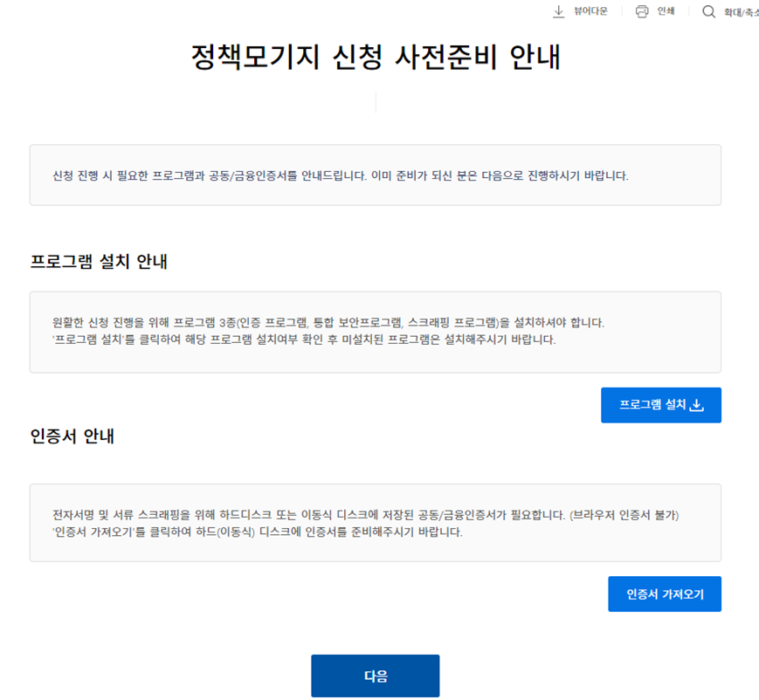Image resolution: width=759 pixels, height=700 pixels.
Task: Click the 인증서 가져오기 button
Action: (x=665, y=594)
